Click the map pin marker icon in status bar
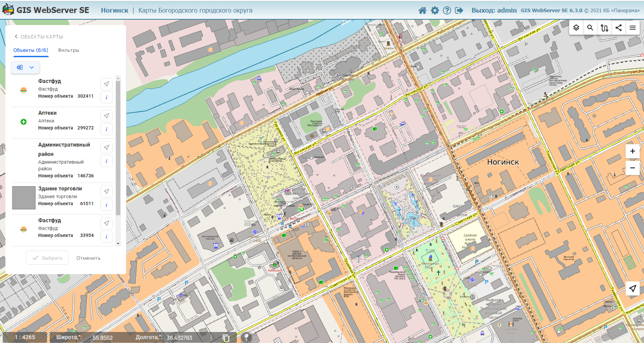This screenshot has width=644, height=343. pyautogui.click(x=246, y=337)
